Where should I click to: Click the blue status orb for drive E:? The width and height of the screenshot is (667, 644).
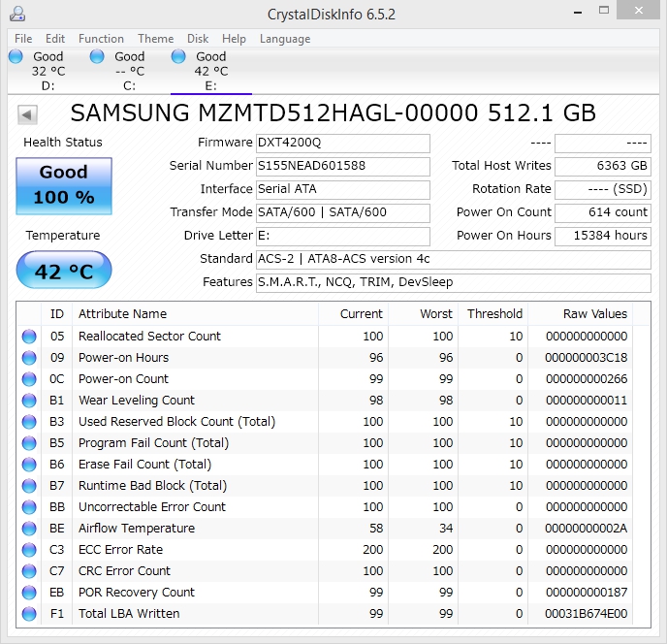178,56
